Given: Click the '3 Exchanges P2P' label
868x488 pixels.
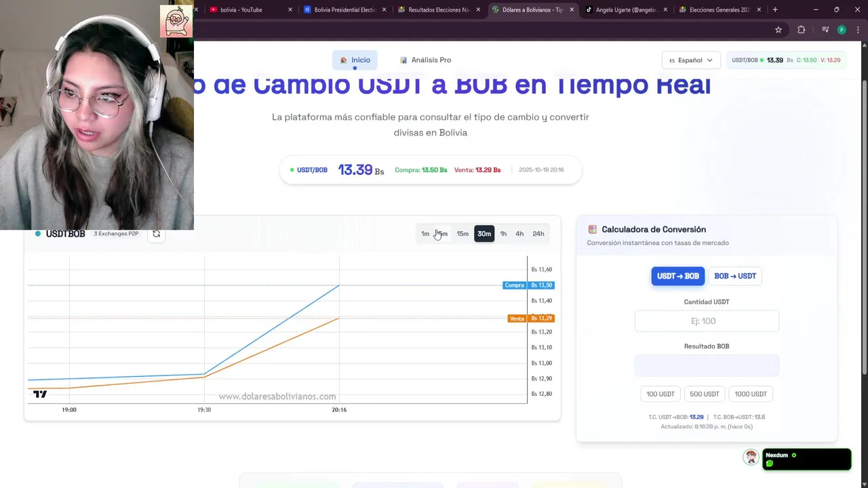Looking at the screenshot, I should point(116,234).
